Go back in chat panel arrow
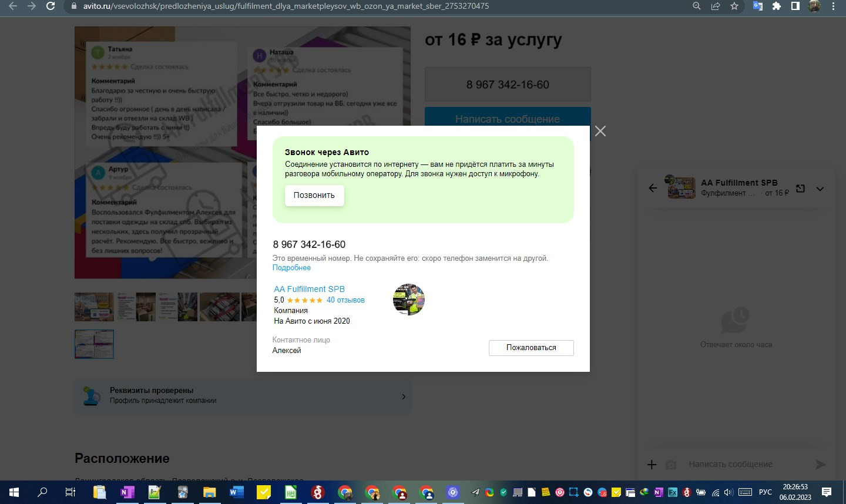The height and width of the screenshot is (504, 846). (x=653, y=188)
